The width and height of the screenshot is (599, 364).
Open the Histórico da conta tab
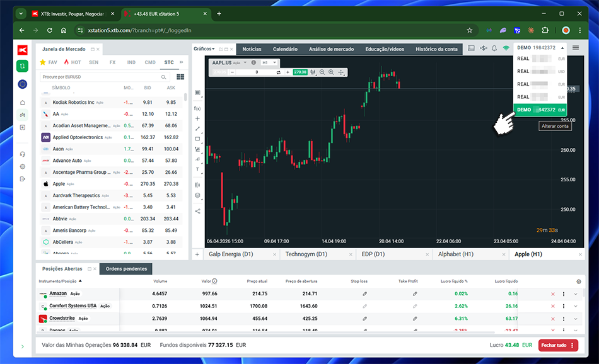pos(436,49)
